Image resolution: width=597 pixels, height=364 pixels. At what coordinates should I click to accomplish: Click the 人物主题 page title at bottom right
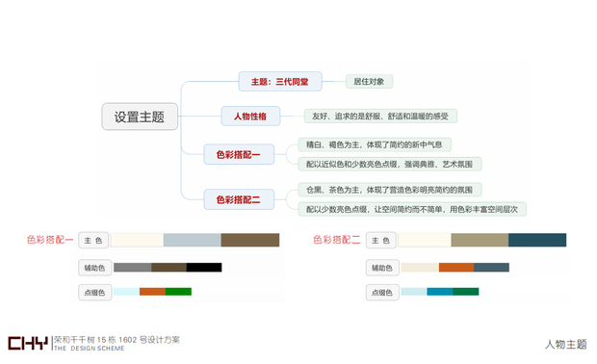click(565, 344)
